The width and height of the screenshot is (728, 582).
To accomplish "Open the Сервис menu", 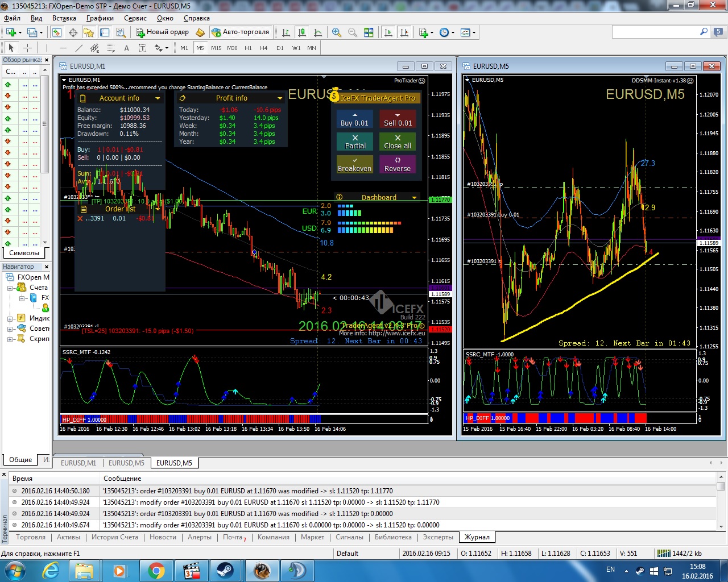I will 135,18.
